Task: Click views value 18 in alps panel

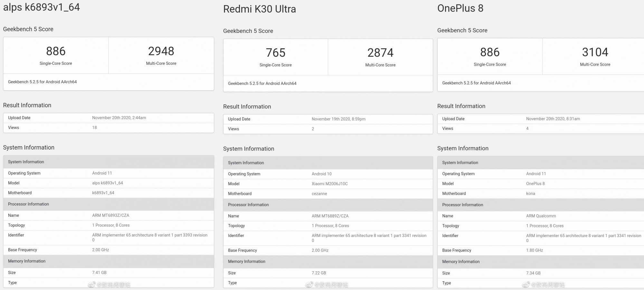Action: click(94, 128)
